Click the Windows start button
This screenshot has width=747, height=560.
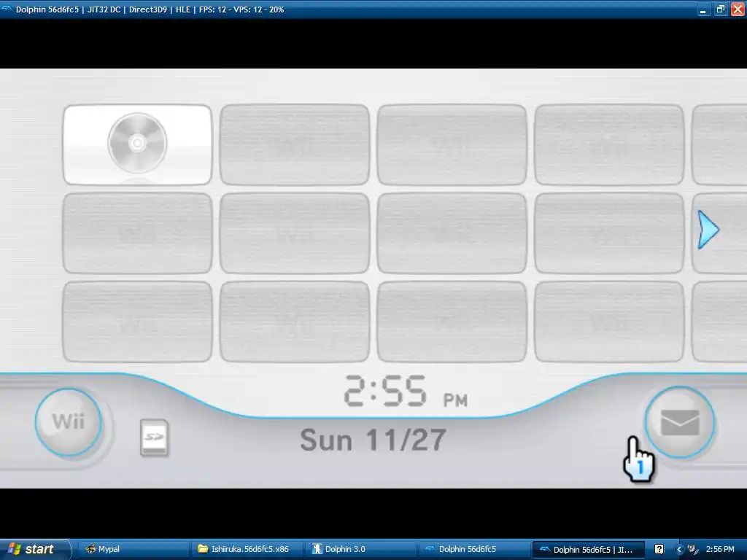tap(34, 549)
